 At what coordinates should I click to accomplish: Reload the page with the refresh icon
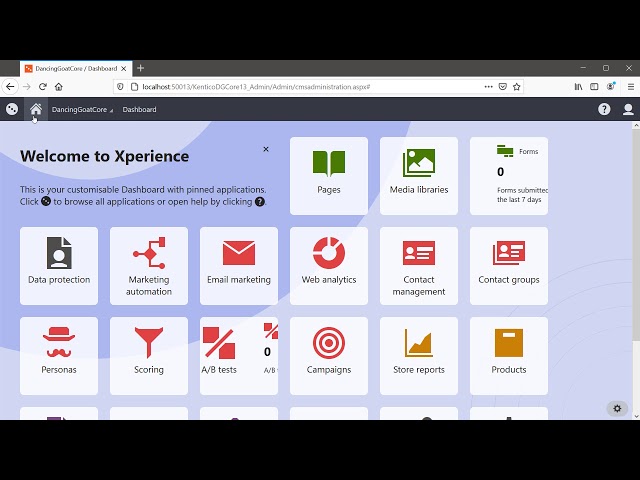[x=42, y=87]
